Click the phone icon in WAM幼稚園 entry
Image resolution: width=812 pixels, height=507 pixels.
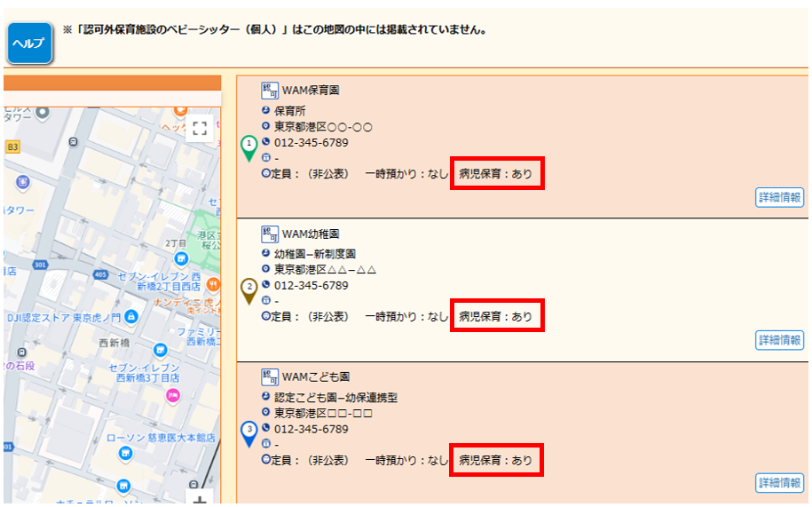pos(265,284)
